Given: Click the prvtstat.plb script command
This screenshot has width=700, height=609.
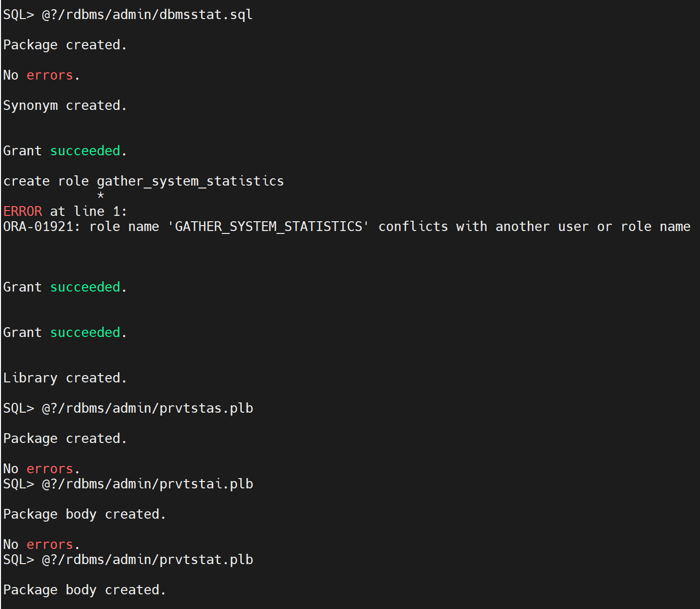Looking at the screenshot, I should coord(147,560).
